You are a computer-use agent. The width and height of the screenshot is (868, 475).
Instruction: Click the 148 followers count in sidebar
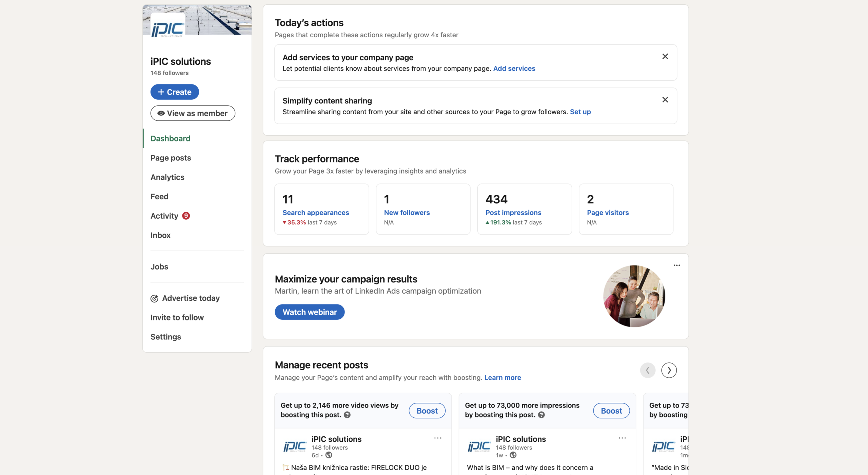[170, 73]
